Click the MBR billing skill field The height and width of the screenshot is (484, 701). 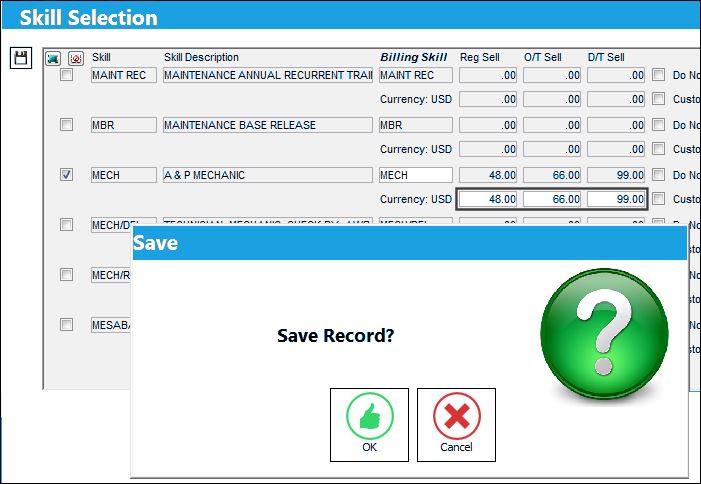pos(416,125)
